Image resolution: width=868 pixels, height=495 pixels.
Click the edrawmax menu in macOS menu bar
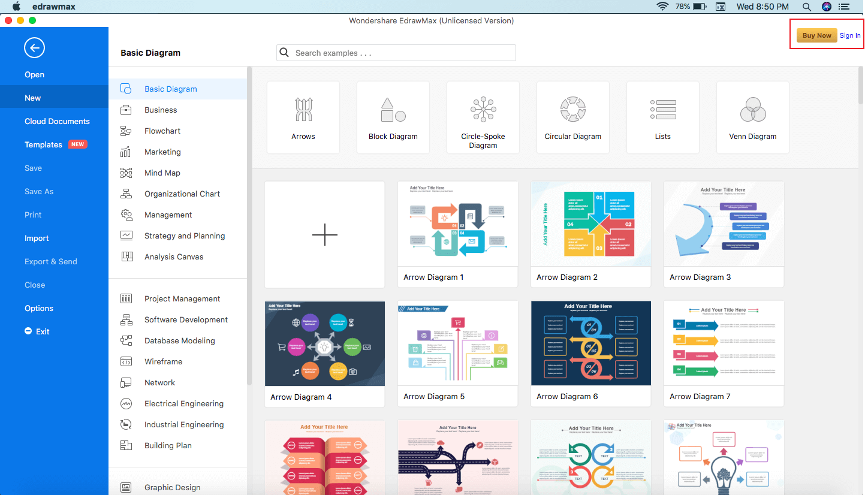tap(54, 7)
